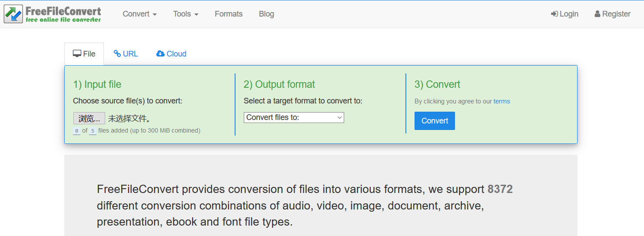The width and height of the screenshot is (644, 236).
Task: Click 'Select a target format to convert to:' label
Action: pyautogui.click(x=303, y=101)
